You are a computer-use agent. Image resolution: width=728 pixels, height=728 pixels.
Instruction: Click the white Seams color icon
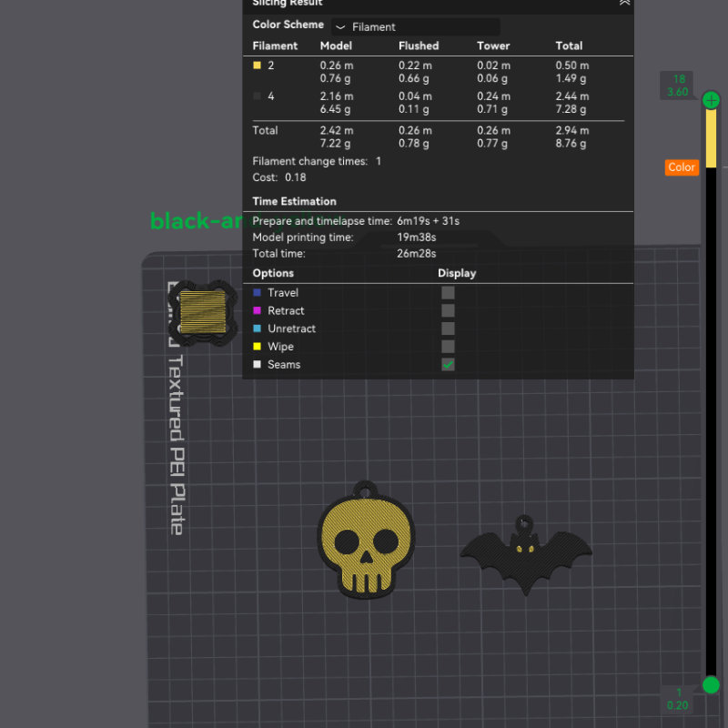258,365
